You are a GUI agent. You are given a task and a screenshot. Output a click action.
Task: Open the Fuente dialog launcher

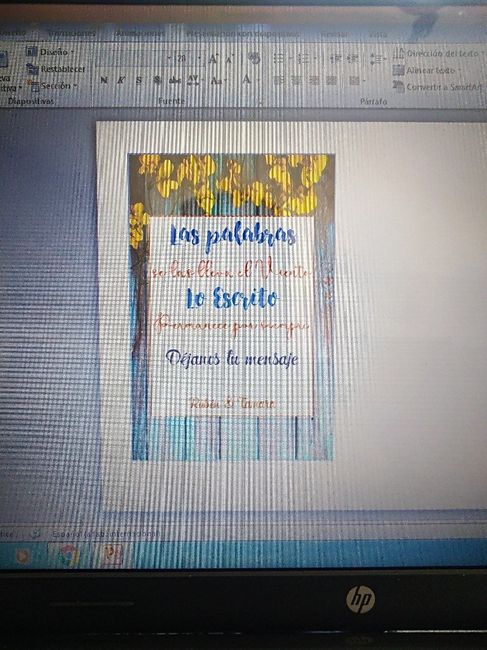pos(261,101)
